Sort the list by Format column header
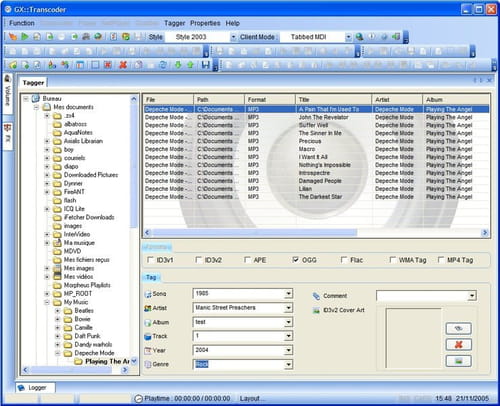Viewport: 500px width, 406px height. [x=270, y=99]
